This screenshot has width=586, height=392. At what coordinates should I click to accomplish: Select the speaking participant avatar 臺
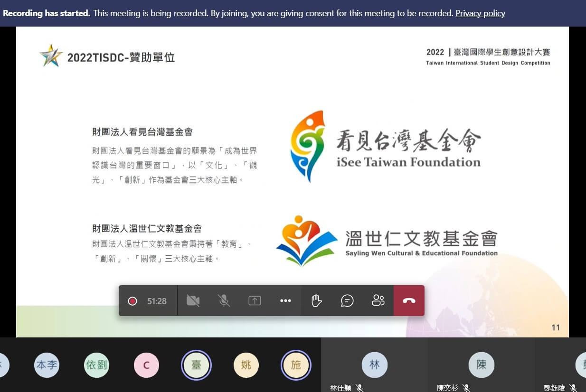pos(196,365)
